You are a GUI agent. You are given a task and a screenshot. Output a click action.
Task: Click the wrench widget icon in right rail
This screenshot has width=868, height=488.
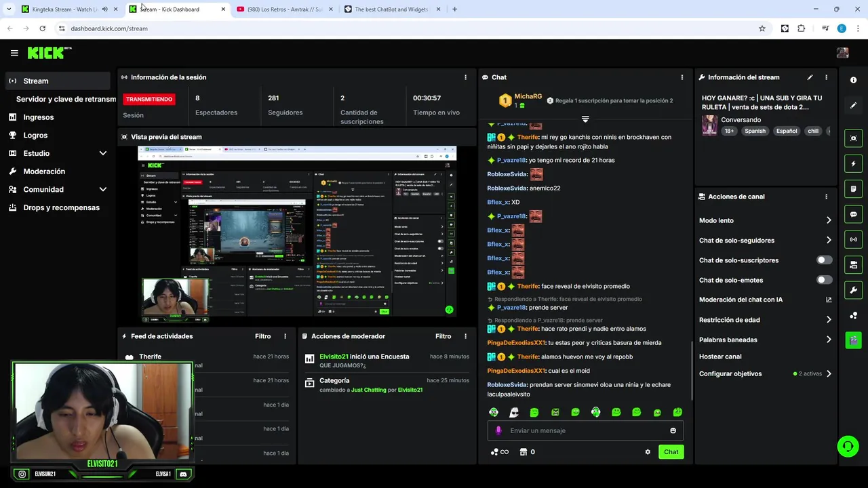pos(853,290)
